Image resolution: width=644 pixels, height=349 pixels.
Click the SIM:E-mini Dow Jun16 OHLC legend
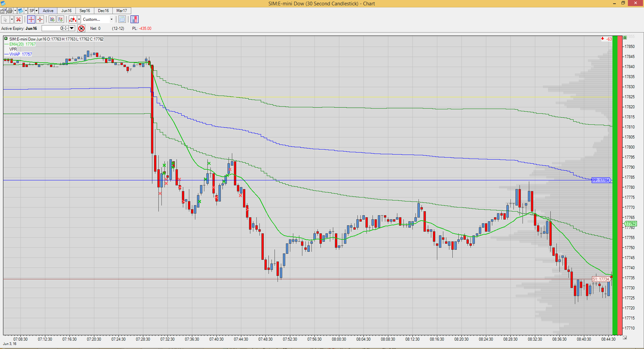tap(56, 39)
